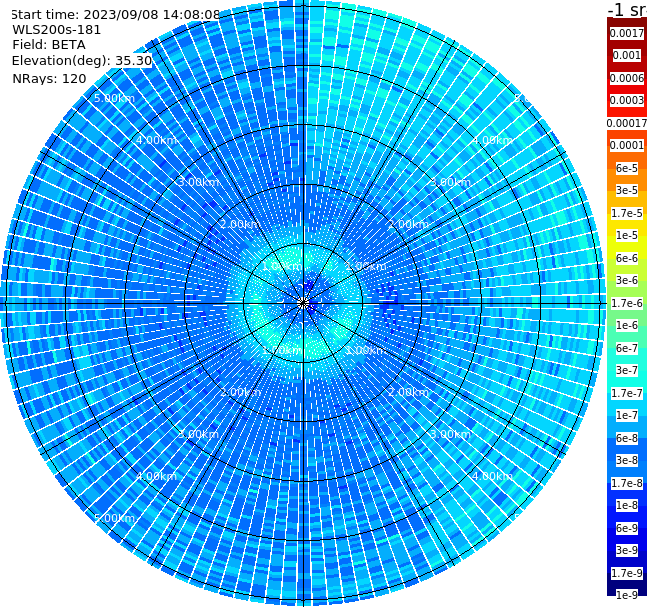647x607 pixels.
Task: Click the 5.00km range label in the northwest quadrant
Action: pos(114,98)
